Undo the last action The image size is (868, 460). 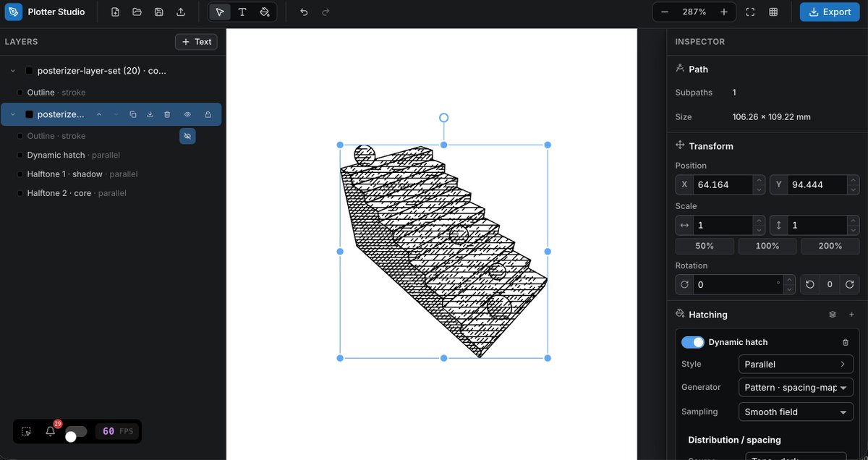click(304, 12)
